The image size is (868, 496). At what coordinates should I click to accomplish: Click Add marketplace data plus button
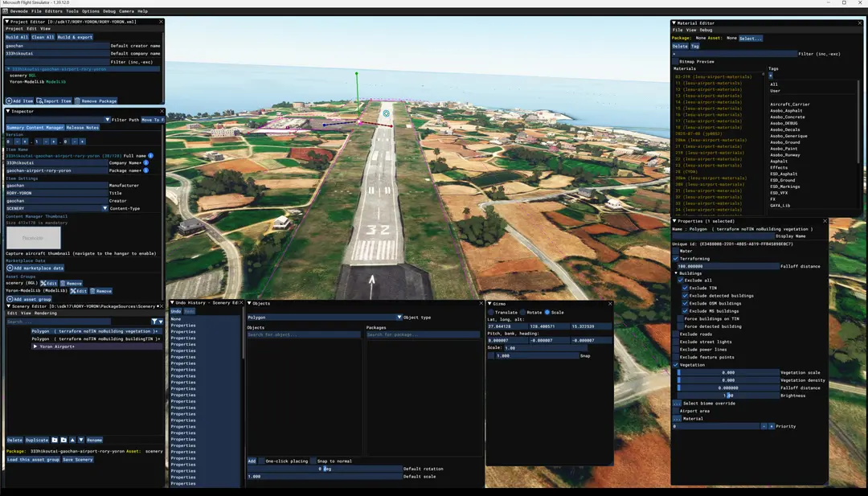point(35,268)
